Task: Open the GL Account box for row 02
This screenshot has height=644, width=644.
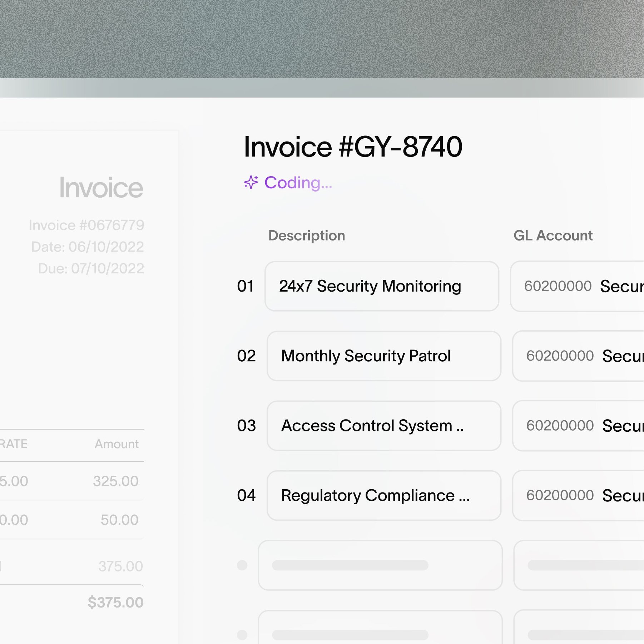Action: click(578, 356)
